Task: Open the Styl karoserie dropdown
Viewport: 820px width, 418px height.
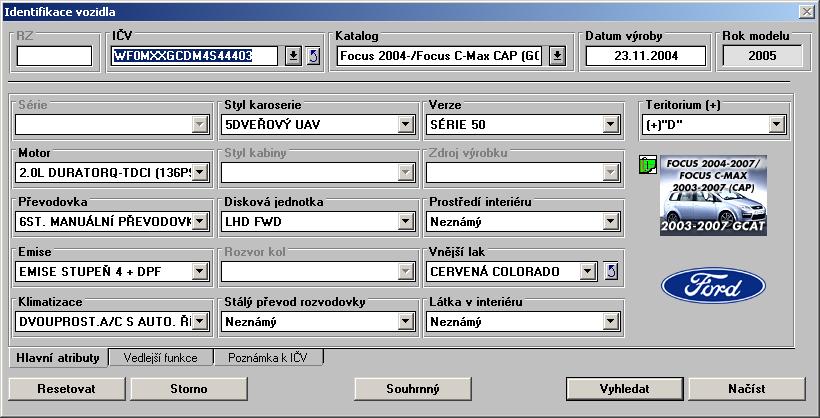Action: (x=405, y=125)
